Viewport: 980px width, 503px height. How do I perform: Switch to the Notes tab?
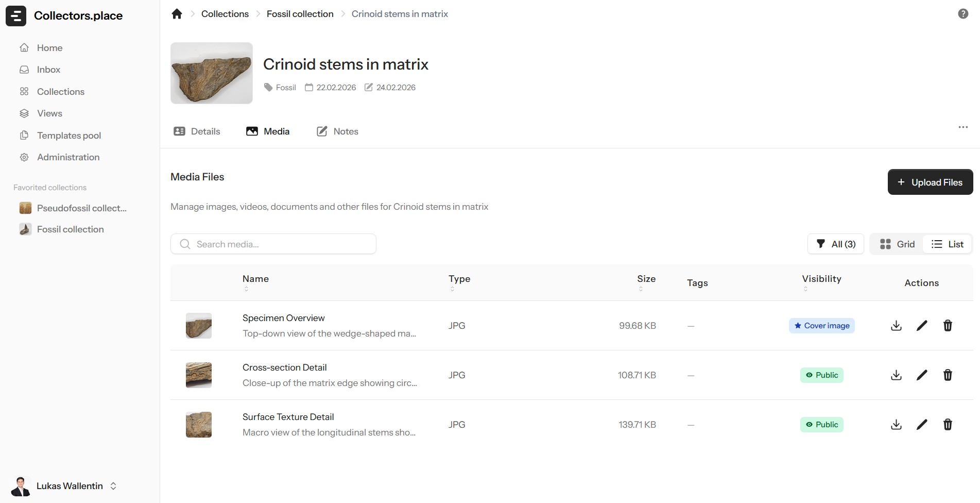(337, 131)
